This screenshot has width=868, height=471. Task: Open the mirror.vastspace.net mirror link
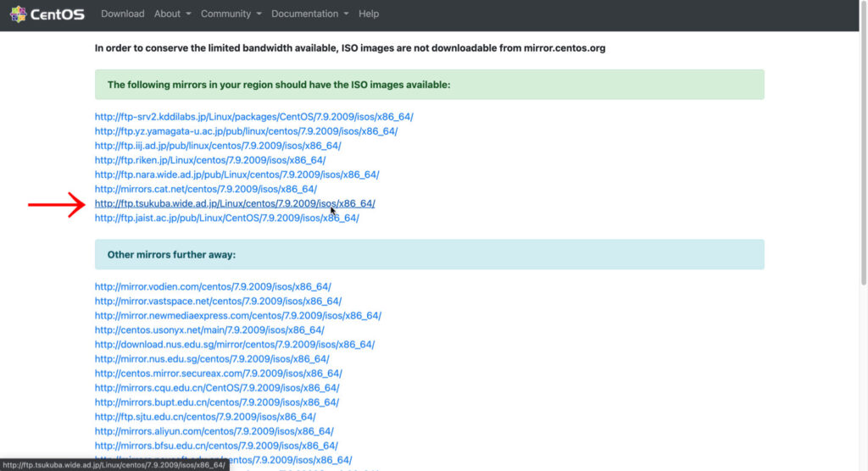click(x=218, y=301)
